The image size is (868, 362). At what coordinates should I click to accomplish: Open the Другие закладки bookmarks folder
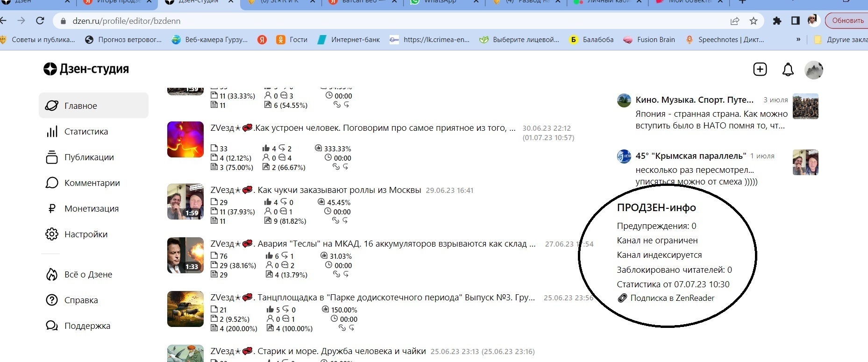[x=841, y=40]
